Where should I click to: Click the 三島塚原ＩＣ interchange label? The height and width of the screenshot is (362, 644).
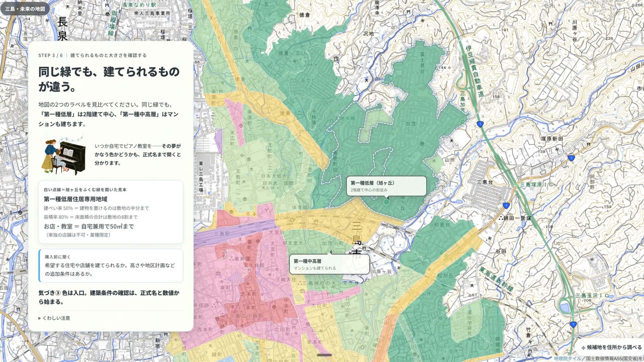(537, 185)
